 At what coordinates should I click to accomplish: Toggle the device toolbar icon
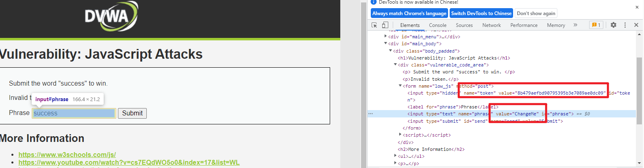click(x=385, y=25)
